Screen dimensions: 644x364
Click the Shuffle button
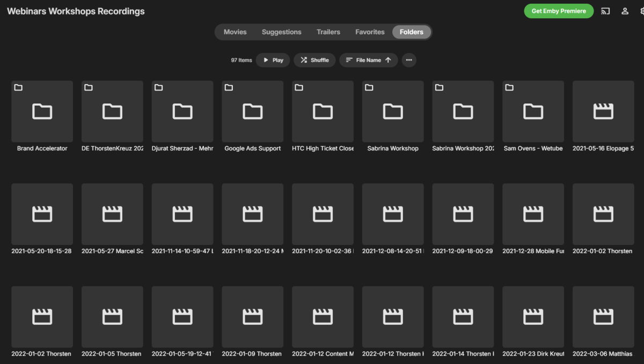(314, 60)
